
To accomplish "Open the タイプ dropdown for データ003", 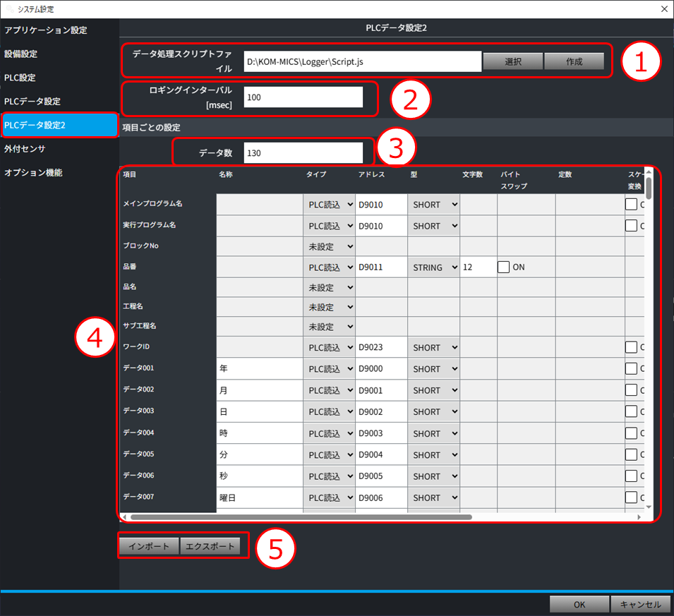I will [329, 412].
